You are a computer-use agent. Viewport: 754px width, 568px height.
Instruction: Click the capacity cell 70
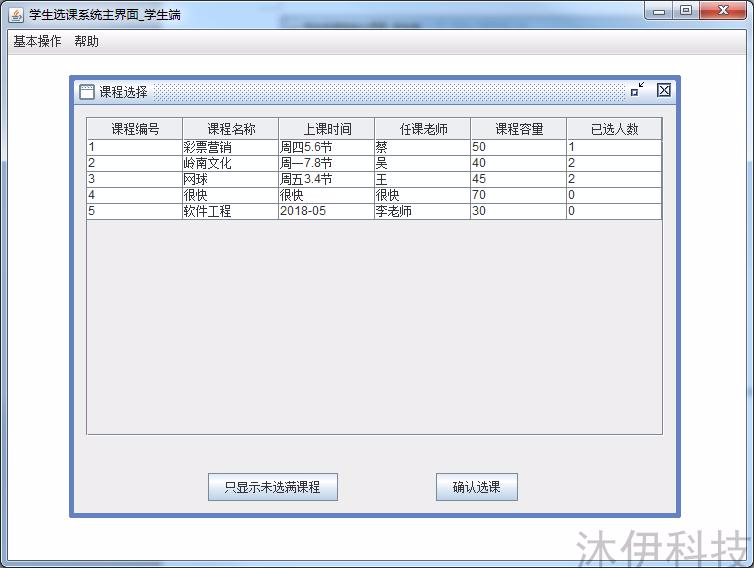click(x=518, y=195)
